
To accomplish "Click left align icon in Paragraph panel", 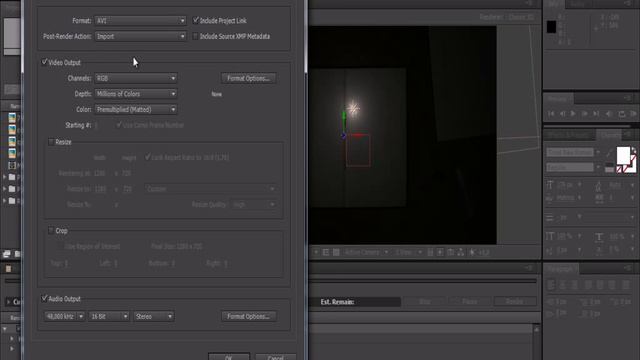I will [x=551, y=284].
